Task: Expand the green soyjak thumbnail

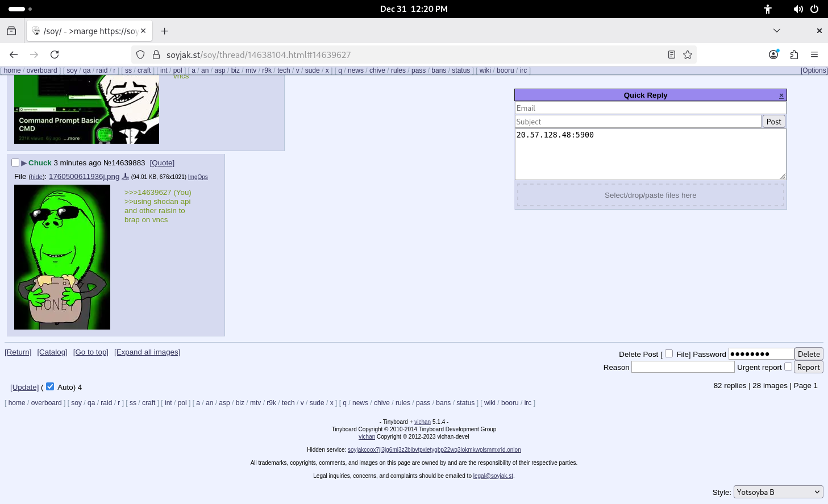Action: [62, 257]
